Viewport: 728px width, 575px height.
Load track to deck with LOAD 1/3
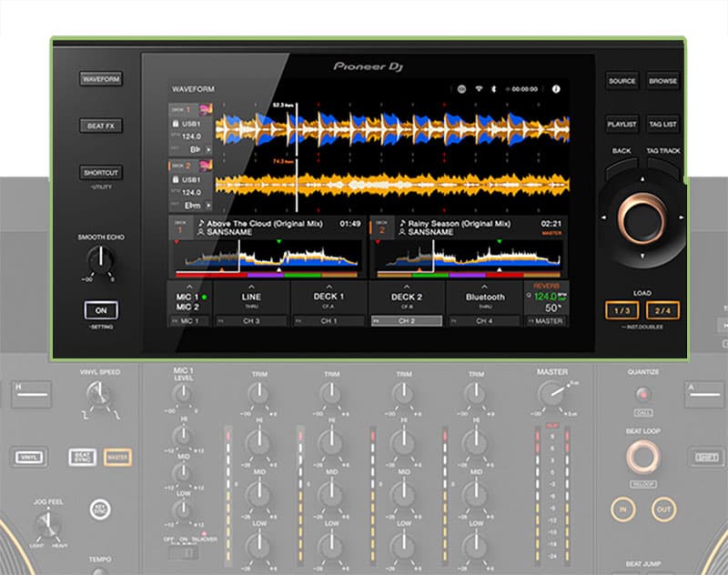(622, 310)
